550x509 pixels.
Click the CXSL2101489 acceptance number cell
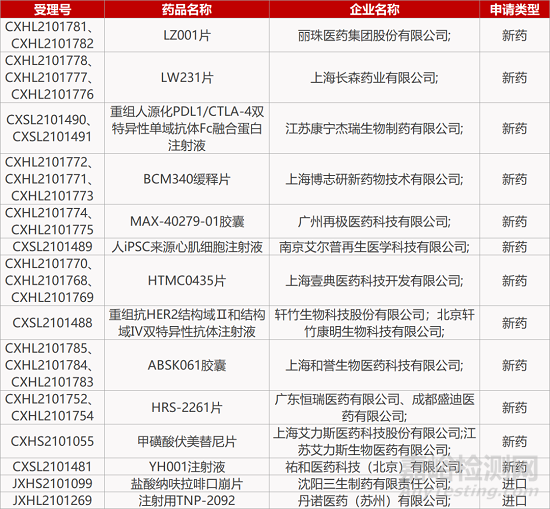pyautogui.click(x=52, y=247)
